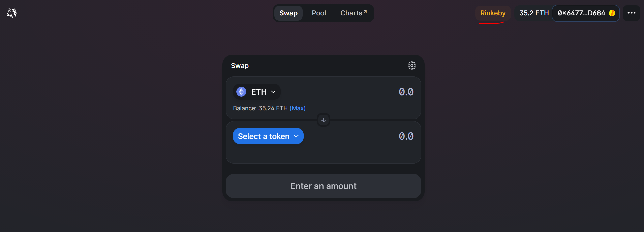Image resolution: width=644 pixels, height=232 pixels.
Task: Expand the chevron next to ETH
Action: pyautogui.click(x=273, y=92)
